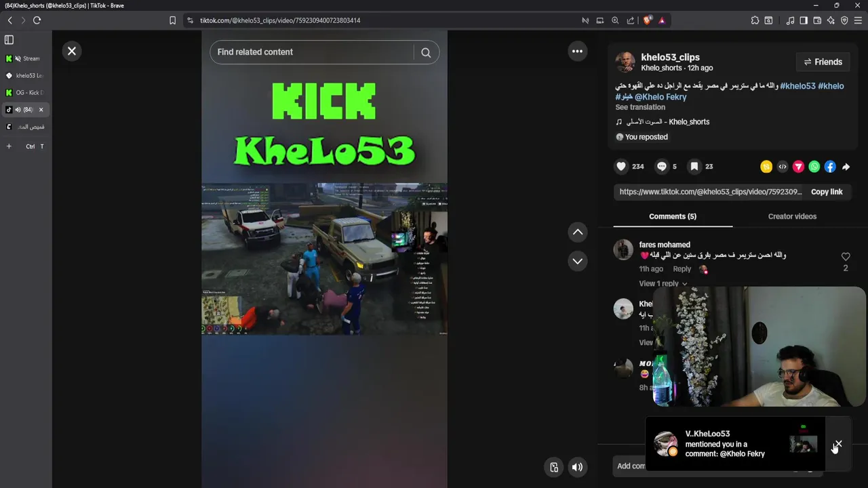Share the video to Facebook
868x488 pixels.
[x=830, y=167]
